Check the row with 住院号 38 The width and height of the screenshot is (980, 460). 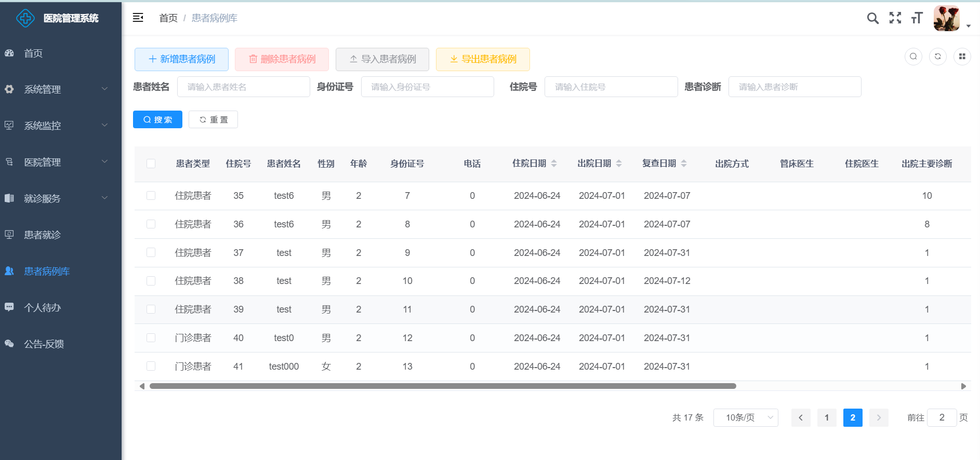151,281
